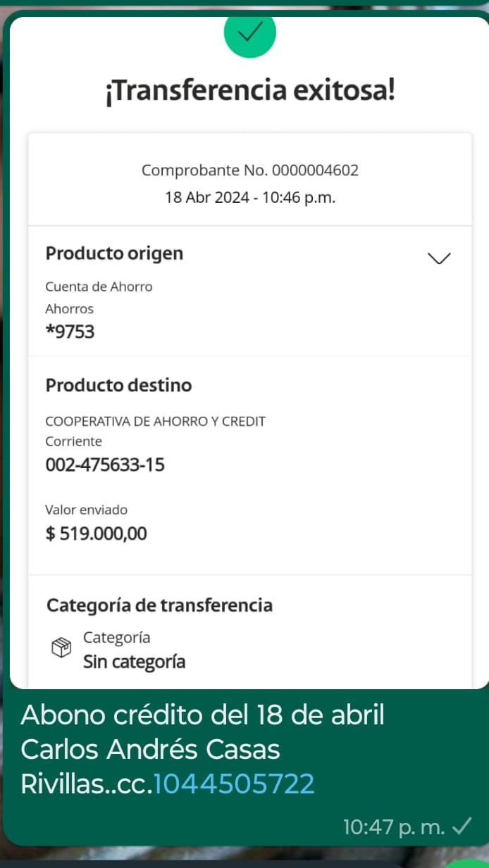
Task: Open the linked number 1044505722
Action: [234, 784]
